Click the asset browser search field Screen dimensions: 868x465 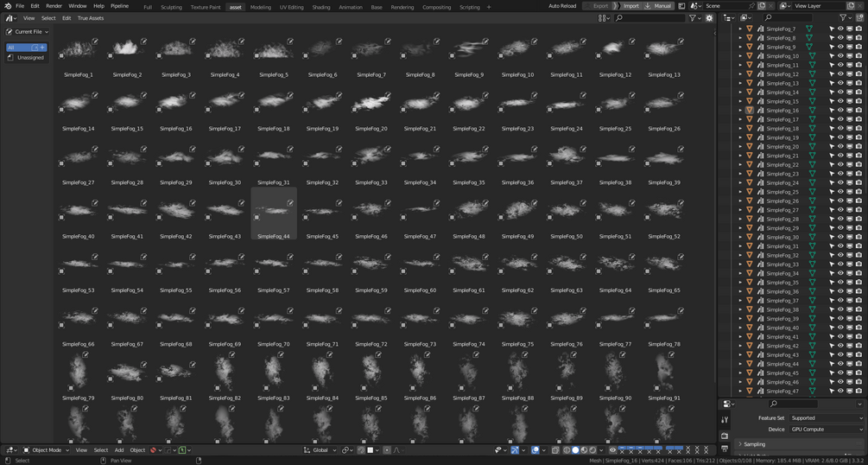(649, 18)
